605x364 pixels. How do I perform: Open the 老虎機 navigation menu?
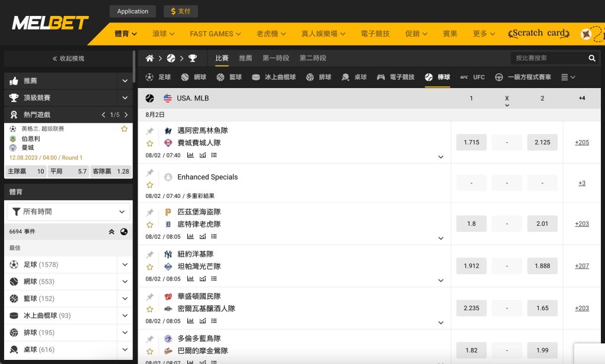coord(271,34)
